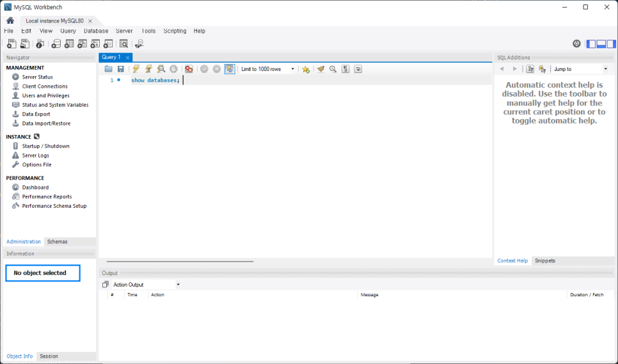Viewport: 618px width, 364px height.
Task: Rollback the transaction X icon
Action: pyautogui.click(x=216, y=69)
